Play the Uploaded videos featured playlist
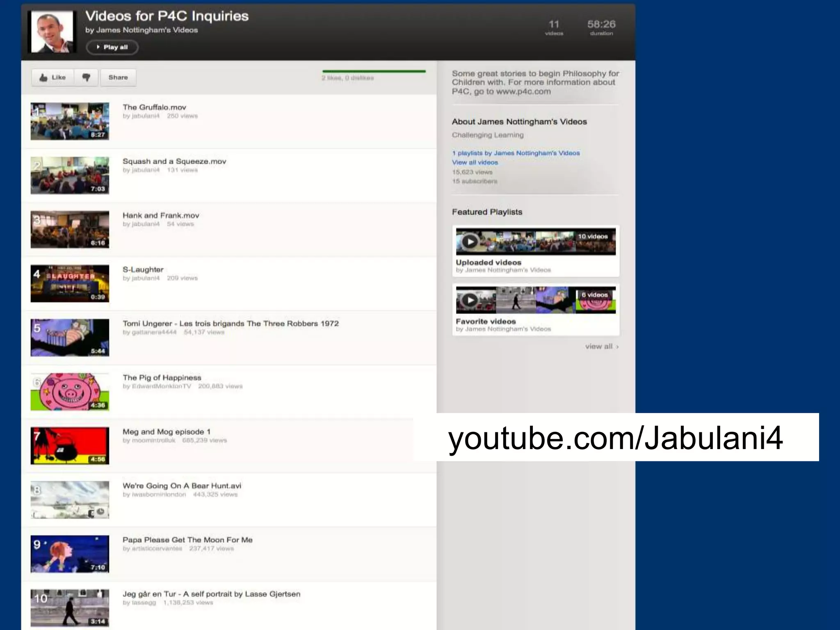The image size is (840, 630). pyautogui.click(x=470, y=242)
